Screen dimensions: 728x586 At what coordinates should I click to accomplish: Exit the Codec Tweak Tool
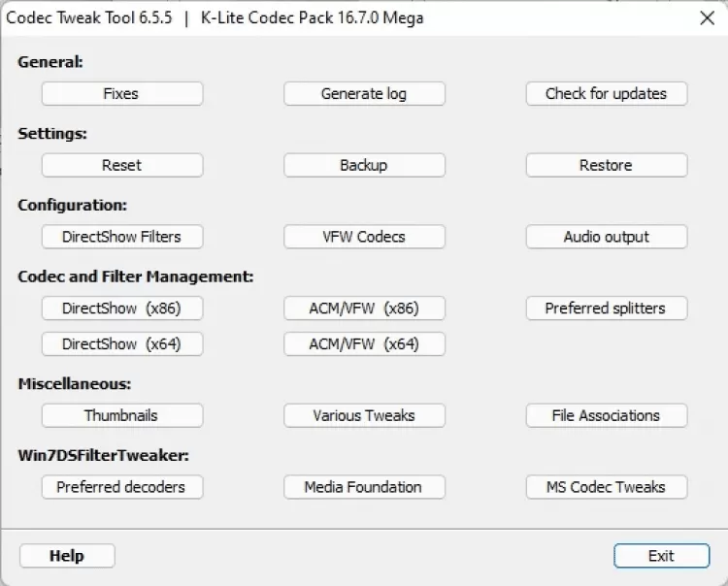661,556
